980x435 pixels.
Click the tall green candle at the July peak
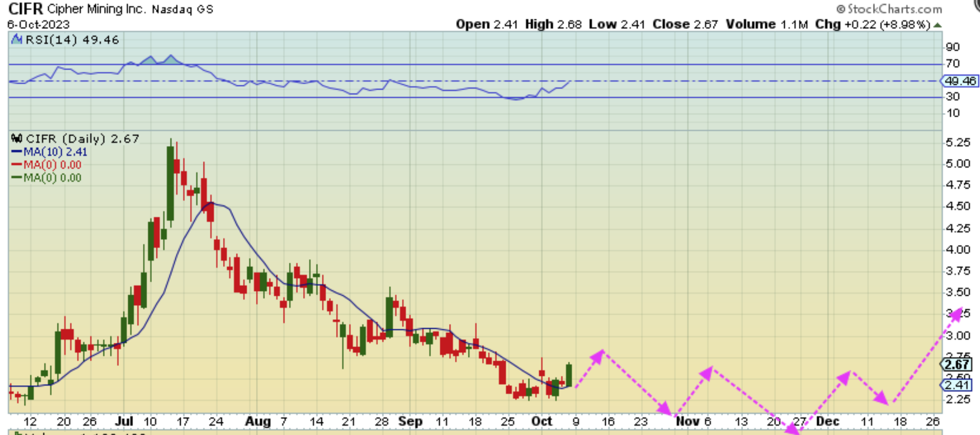[x=170, y=183]
